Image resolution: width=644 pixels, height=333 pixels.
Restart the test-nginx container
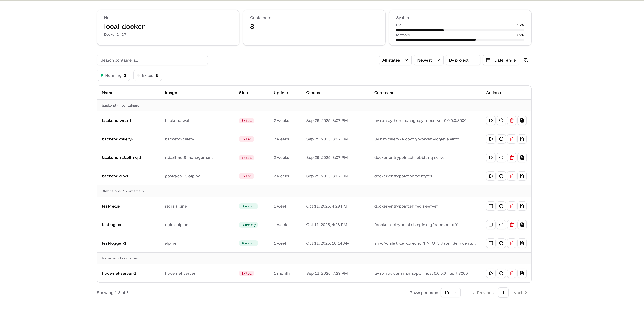coord(501,224)
